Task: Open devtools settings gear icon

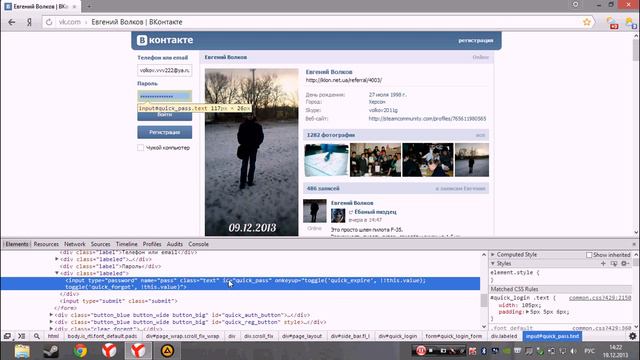Action: [633, 336]
